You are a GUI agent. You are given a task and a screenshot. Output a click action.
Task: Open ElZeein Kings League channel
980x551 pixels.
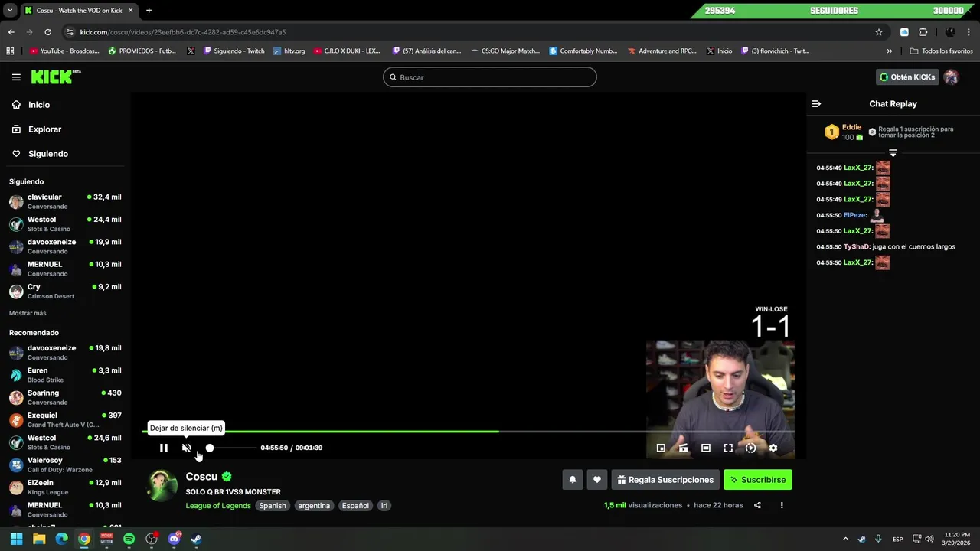pos(65,487)
